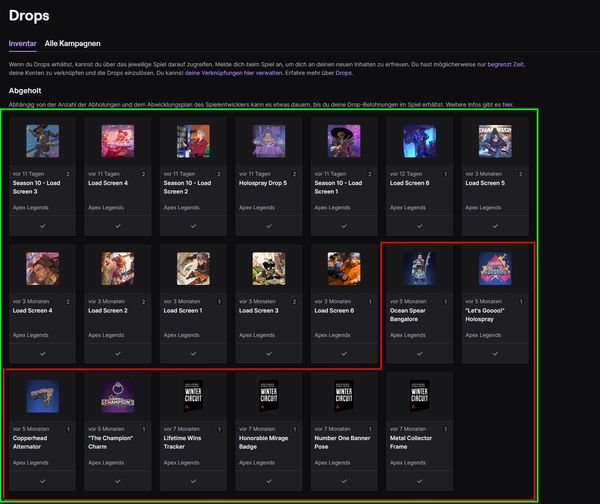600x504 pixels.
Task: Open Apex Legends link on Lifetime Wins Tracker card
Action: (181, 462)
